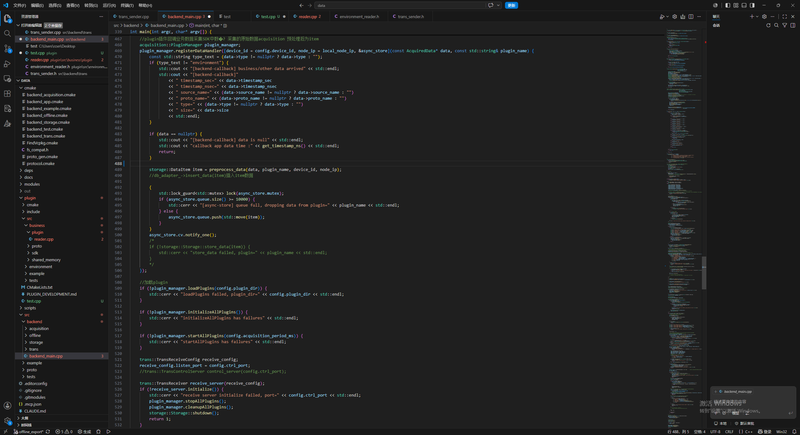Open the Accounts icon in activity bar

click(7, 406)
